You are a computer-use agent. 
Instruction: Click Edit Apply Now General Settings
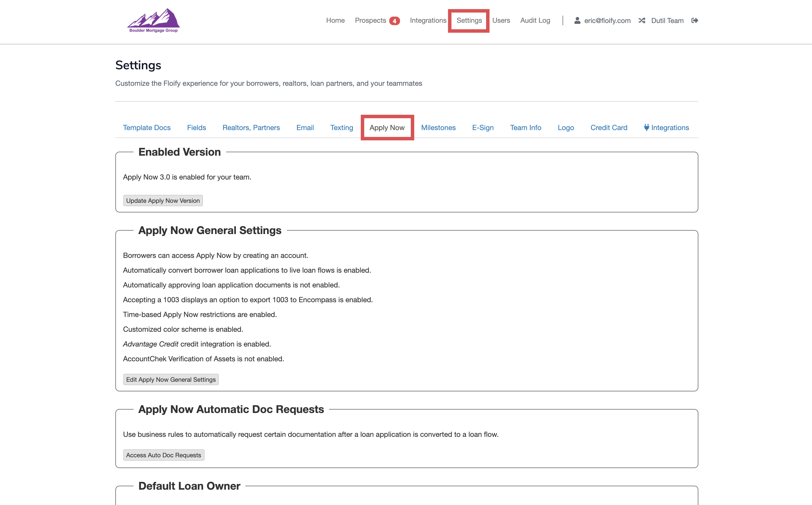(x=171, y=379)
